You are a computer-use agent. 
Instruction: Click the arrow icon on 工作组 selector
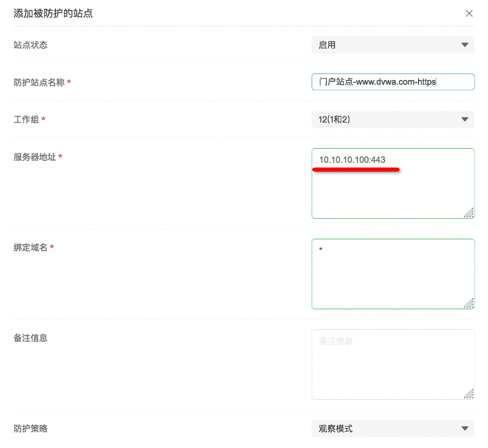pos(464,119)
